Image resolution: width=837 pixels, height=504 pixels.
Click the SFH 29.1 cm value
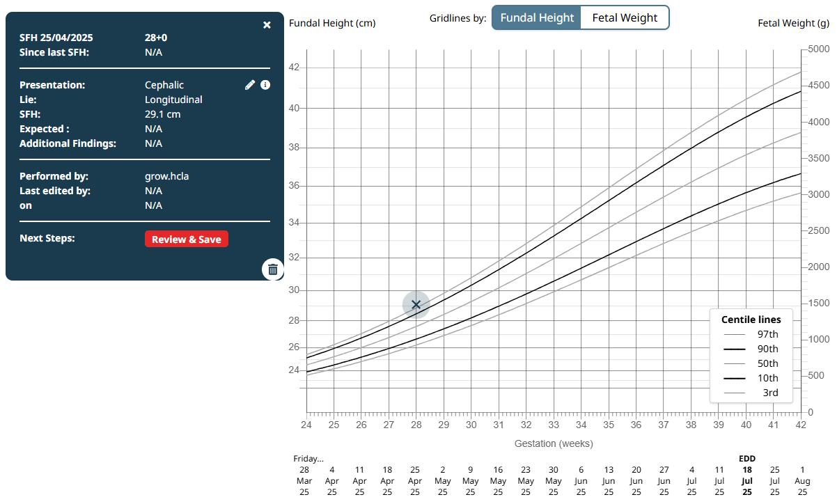coord(163,114)
